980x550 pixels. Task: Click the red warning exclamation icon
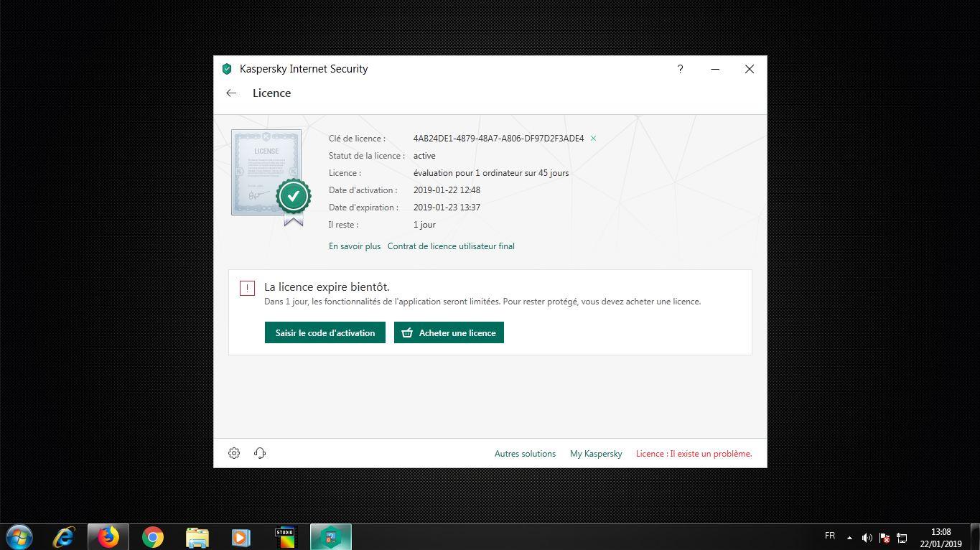coord(247,289)
